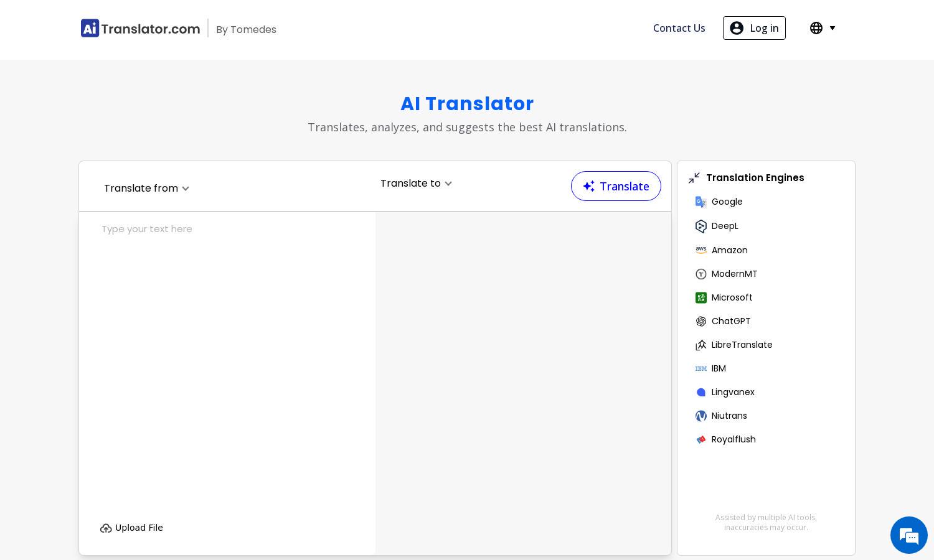
Task: Select the LibreTranslate engine label
Action: pos(742,345)
